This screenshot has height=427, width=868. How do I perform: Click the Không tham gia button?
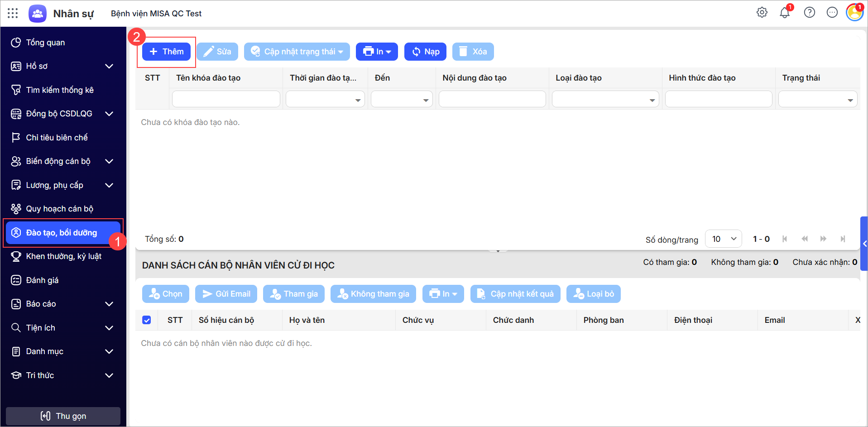point(374,294)
